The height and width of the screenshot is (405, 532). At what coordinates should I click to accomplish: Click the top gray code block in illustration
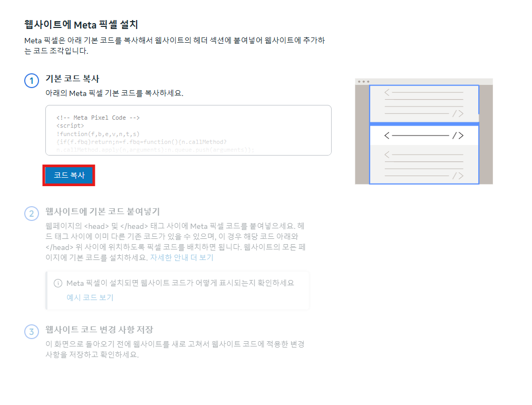coord(424,103)
